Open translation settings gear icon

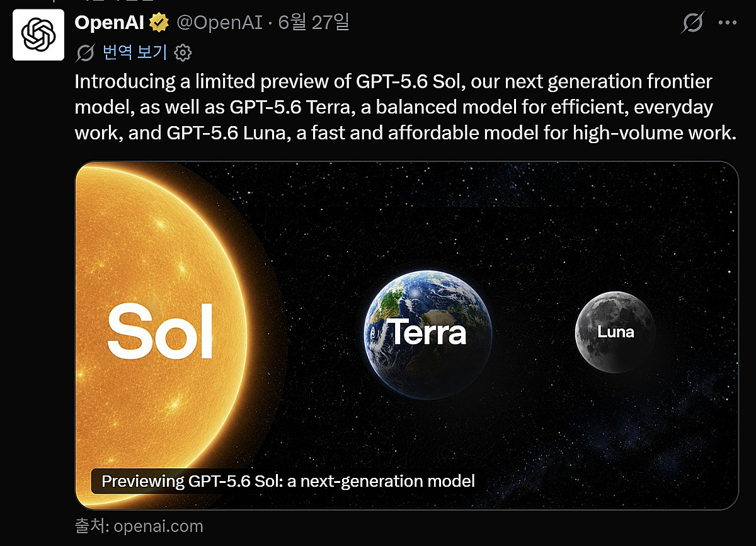coord(183,52)
